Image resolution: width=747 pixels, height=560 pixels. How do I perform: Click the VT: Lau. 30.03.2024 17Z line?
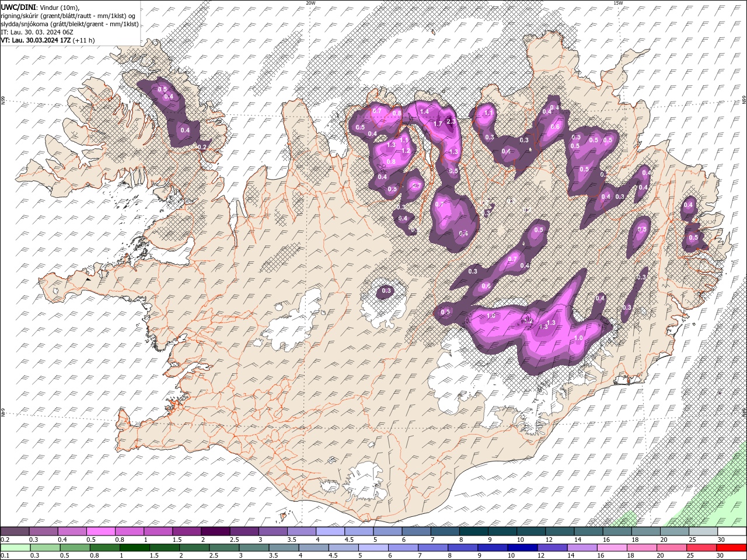(48, 40)
